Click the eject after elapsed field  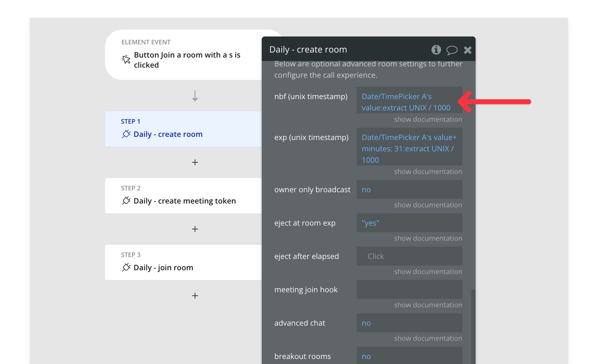click(376, 256)
